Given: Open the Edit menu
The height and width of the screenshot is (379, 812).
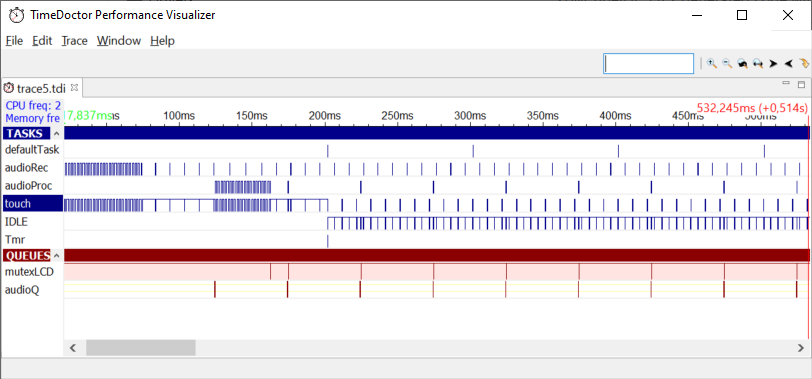Looking at the screenshot, I should [42, 41].
